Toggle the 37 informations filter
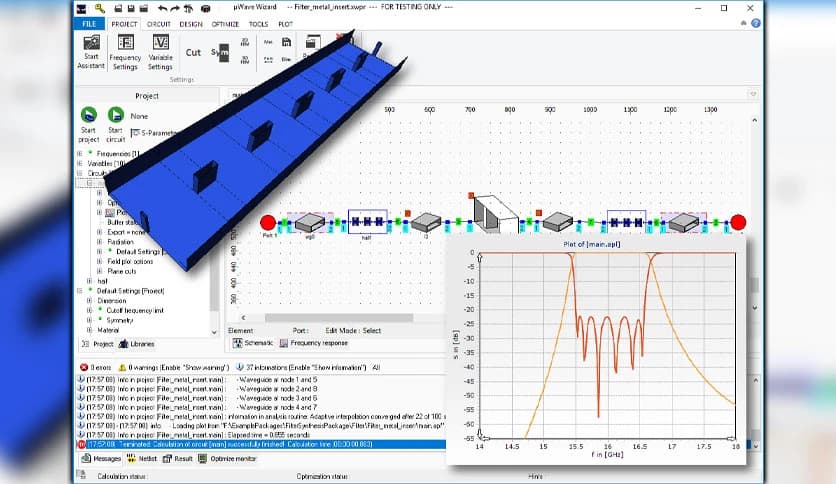The image size is (836, 484). pos(301,367)
